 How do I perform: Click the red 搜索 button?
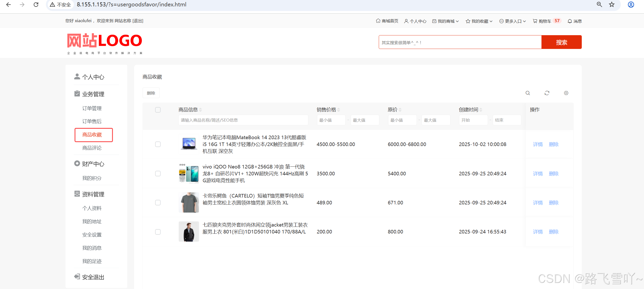[561, 42]
